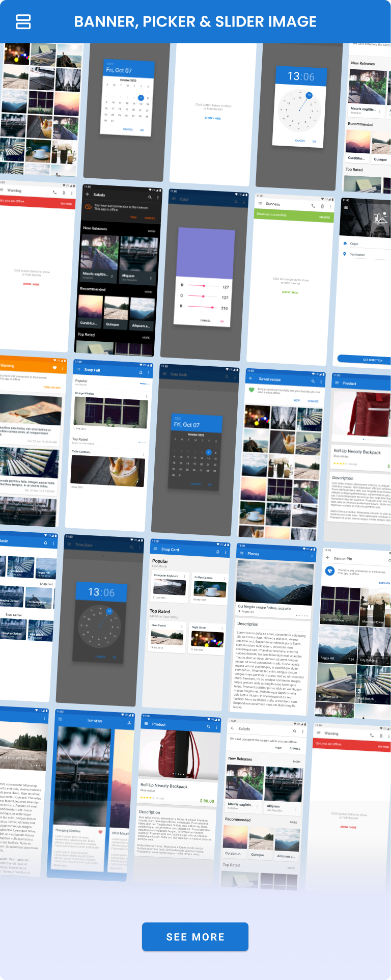Open hamburger menu in Places screen
Image resolution: width=391 pixels, height=980 pixels.
pos(241,553)
